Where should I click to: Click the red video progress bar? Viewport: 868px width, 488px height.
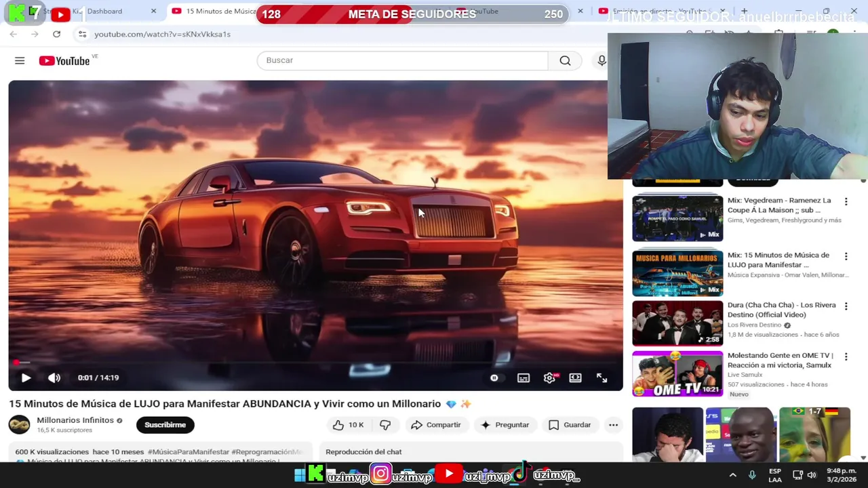(315, 363)
